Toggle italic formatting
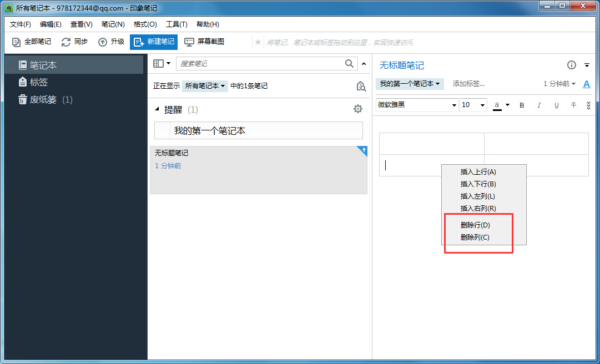This screenshot has height=364, width=600. pos(539,105)
